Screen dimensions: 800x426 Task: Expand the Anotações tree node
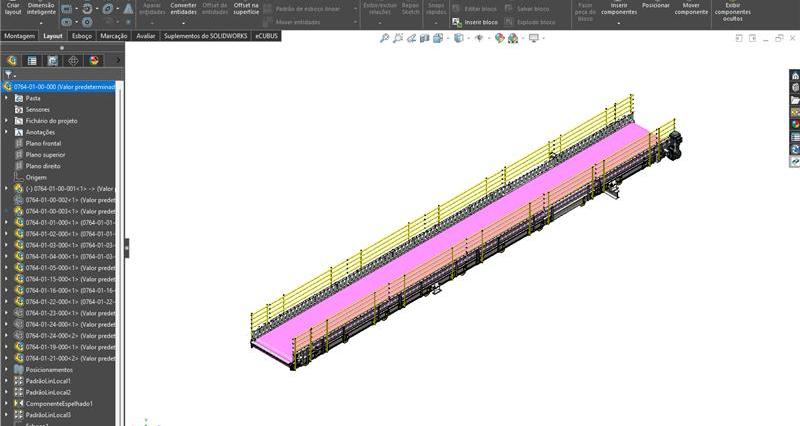tap(7, 131)
